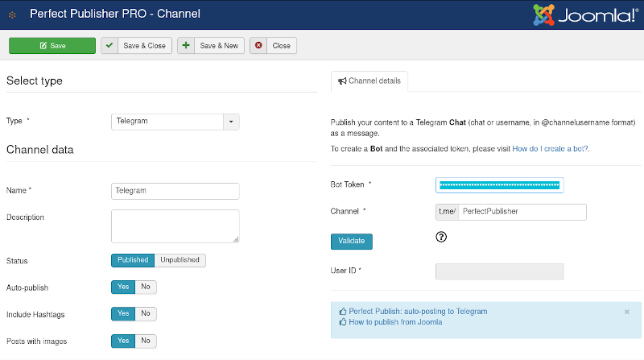Click the 'Bot Token' label

[x=347, y=184]
